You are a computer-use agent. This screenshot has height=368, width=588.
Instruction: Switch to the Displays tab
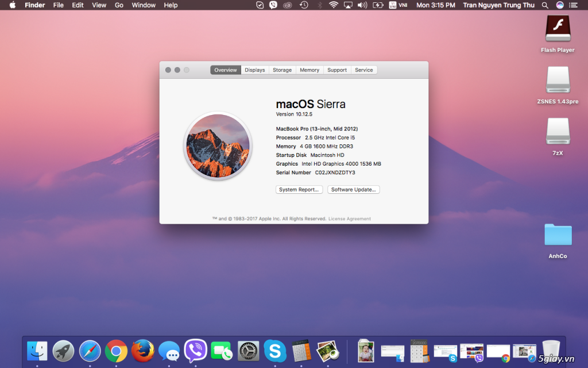click(254, 70)
